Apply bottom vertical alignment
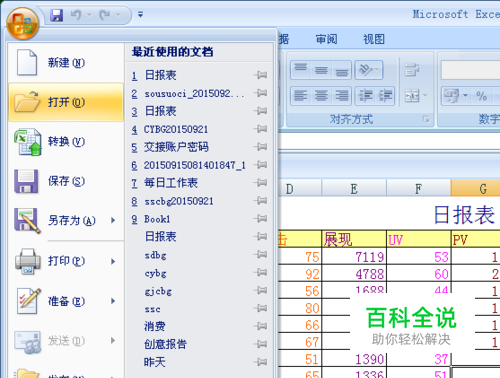The image size is (500, 378). click(342, 70)
